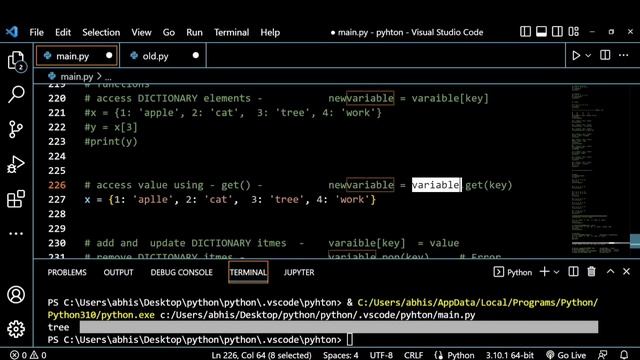The height and width of the screenshot is (360, 640).
Task: Start server with Go Live
Action: point(566,355)
